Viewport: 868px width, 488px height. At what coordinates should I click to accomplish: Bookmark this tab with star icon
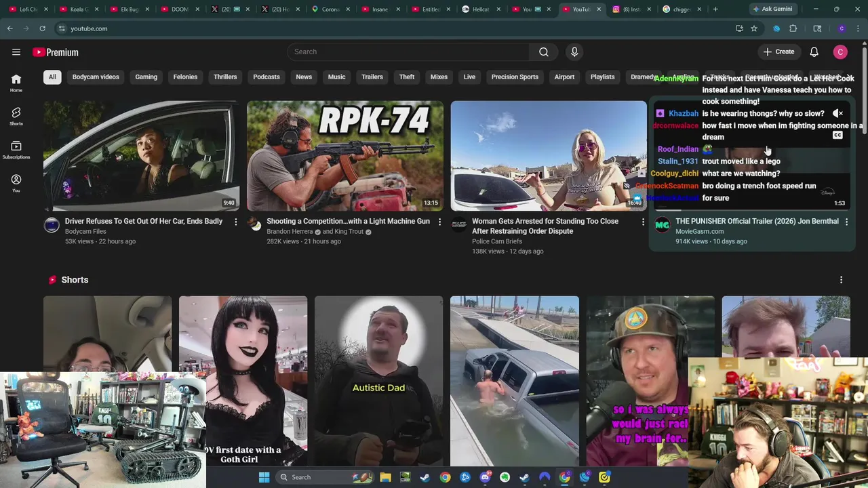[x=754, y=28]
